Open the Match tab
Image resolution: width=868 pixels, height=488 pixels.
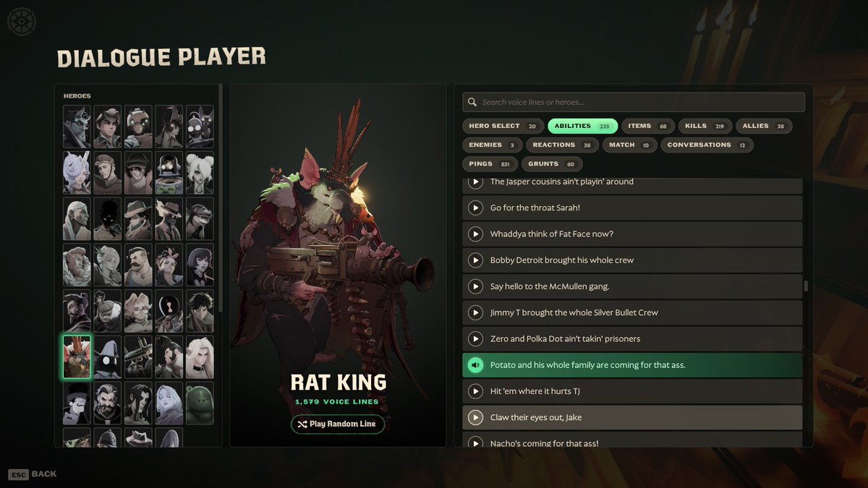tap(630, 145)
